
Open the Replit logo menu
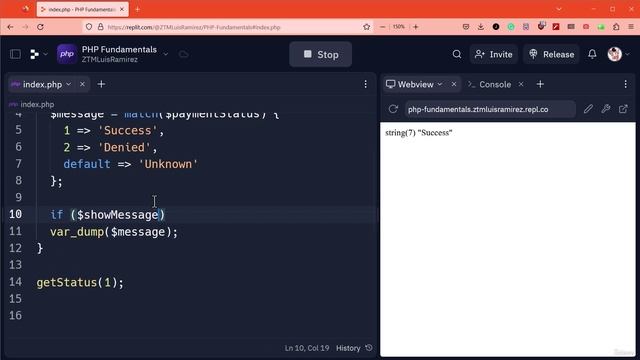[x=38, y=54]
